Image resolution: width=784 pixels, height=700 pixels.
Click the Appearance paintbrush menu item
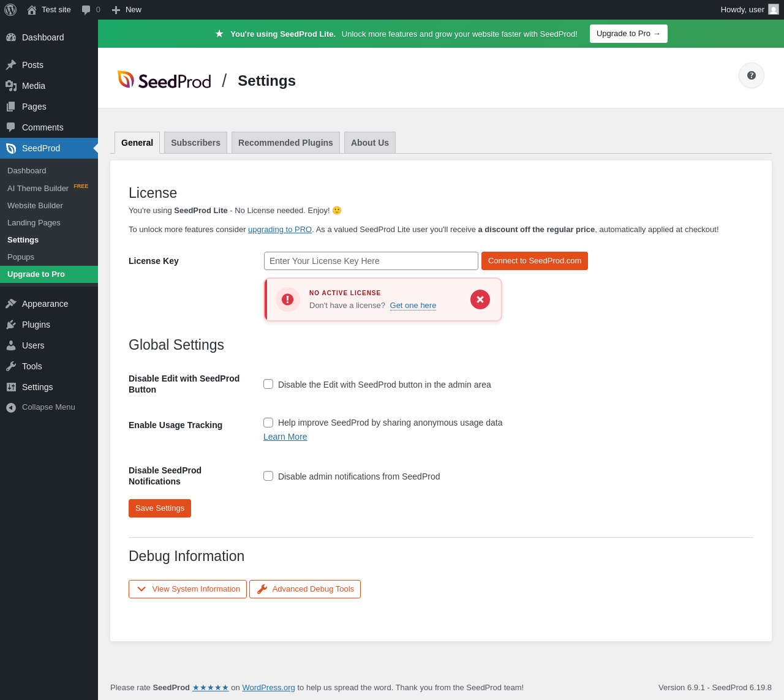coord(45,304)
